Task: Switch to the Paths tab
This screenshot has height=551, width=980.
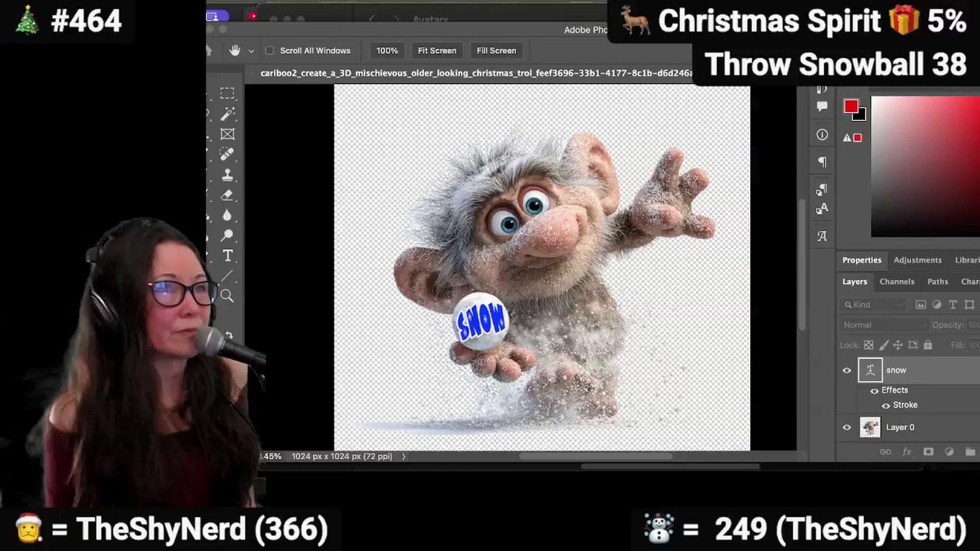Action: [x=938, y=282]
